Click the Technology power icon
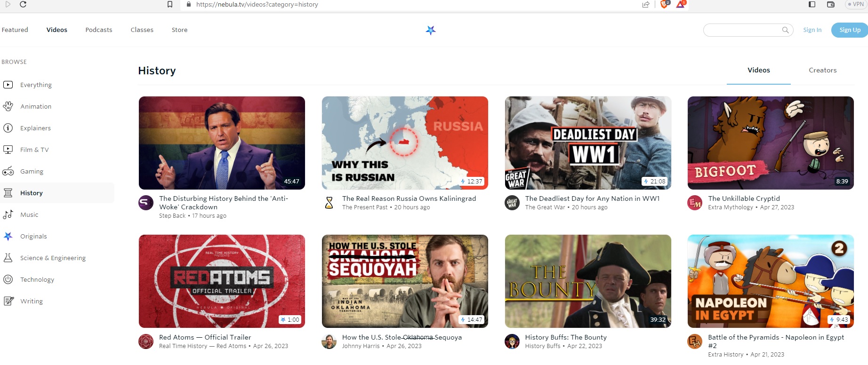 [x=8, y=279]
